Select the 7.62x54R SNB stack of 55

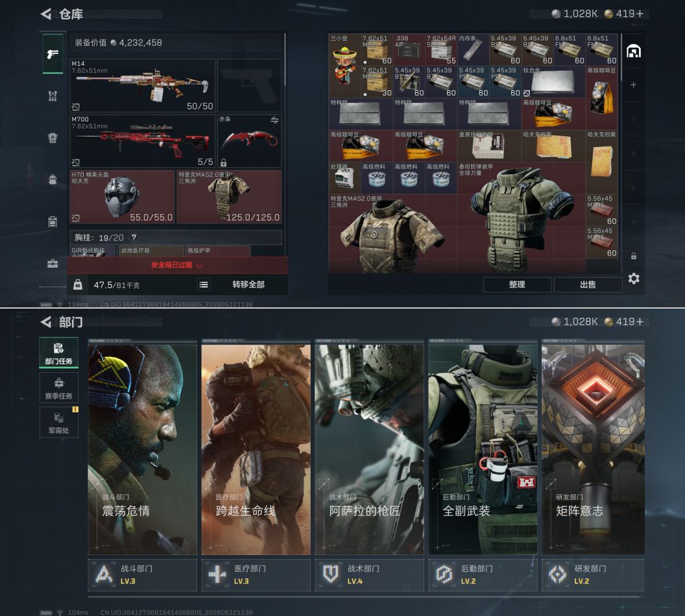pos(441,49)
